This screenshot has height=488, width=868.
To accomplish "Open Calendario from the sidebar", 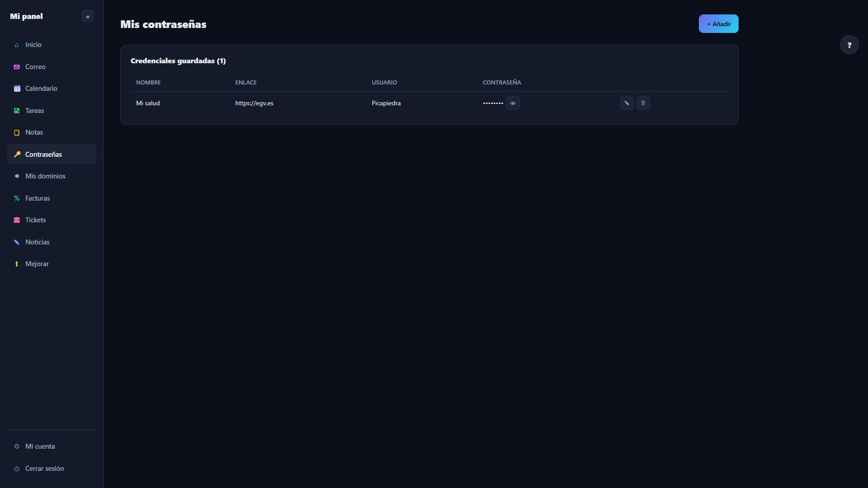I will pos(52,89).
